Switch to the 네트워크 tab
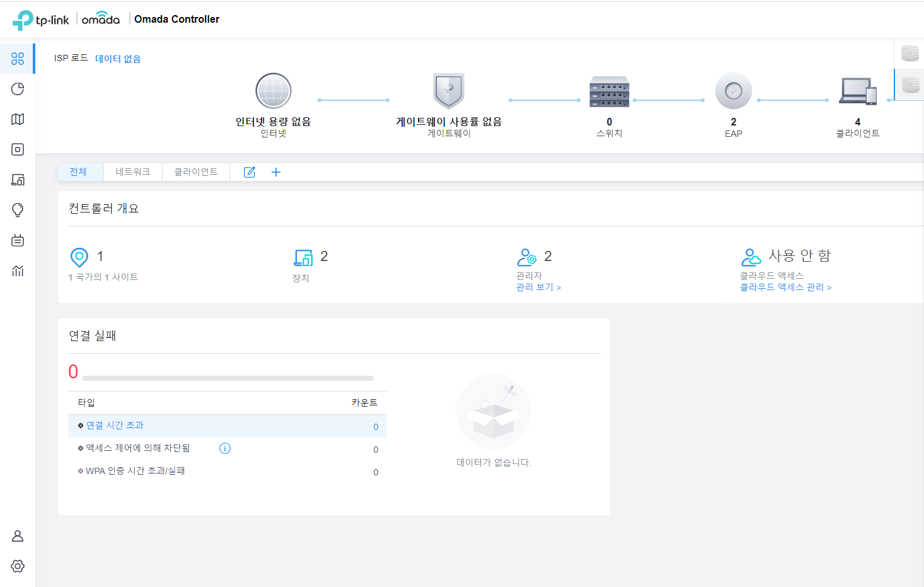Viewport: 924px width, 587px height. tap(133, 172)
